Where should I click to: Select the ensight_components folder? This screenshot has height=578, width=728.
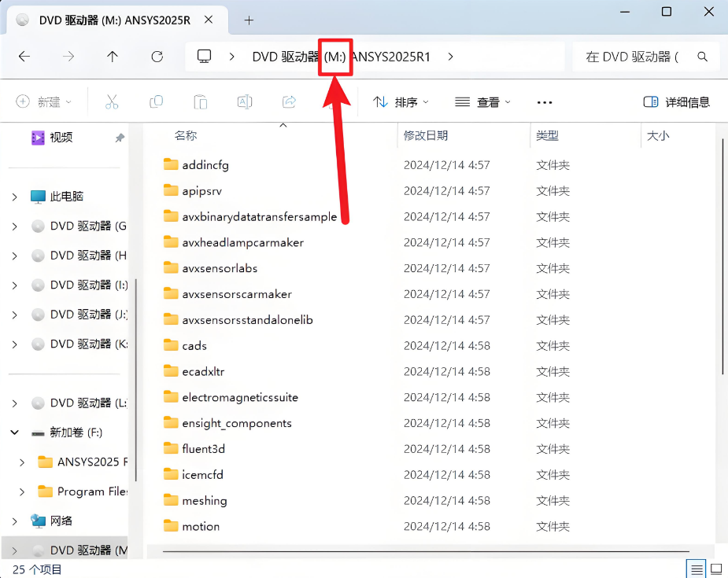(x=227, y=423)
